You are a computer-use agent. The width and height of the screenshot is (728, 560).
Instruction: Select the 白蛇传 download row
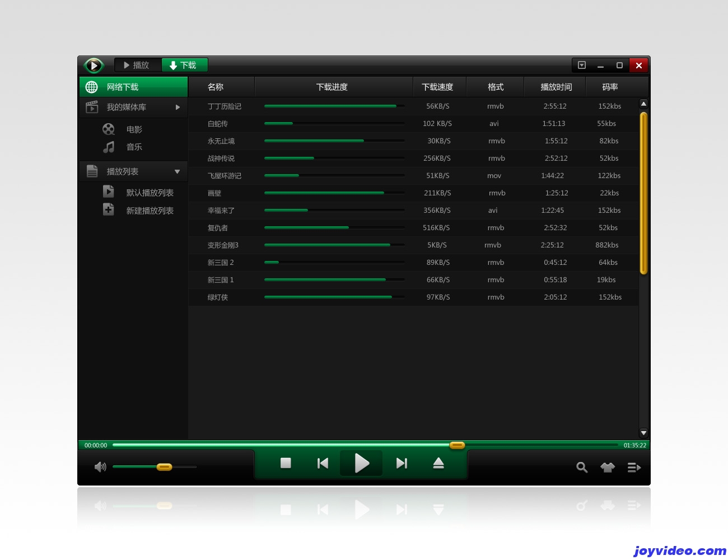tap(414, 124)
